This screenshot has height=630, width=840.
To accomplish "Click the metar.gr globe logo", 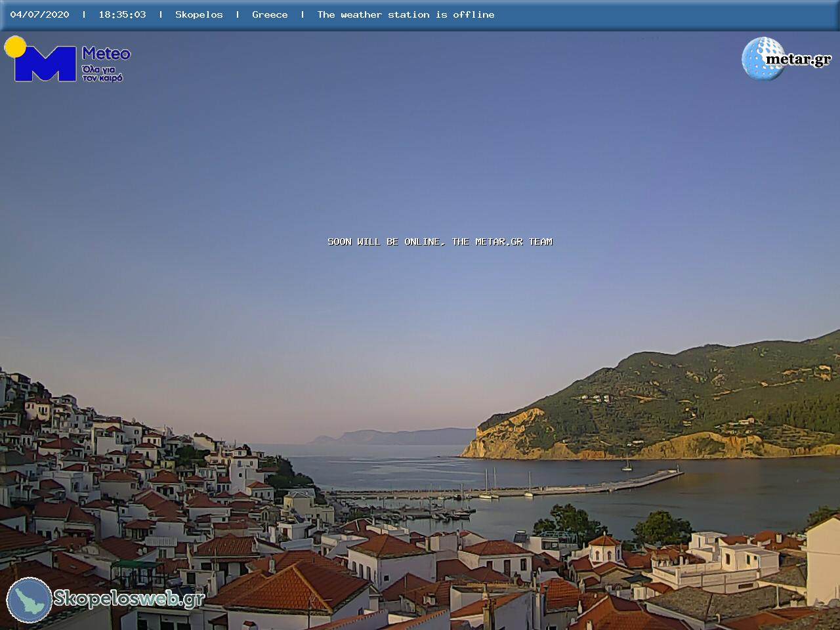I will pyautogui.click(x=787, y=58).
